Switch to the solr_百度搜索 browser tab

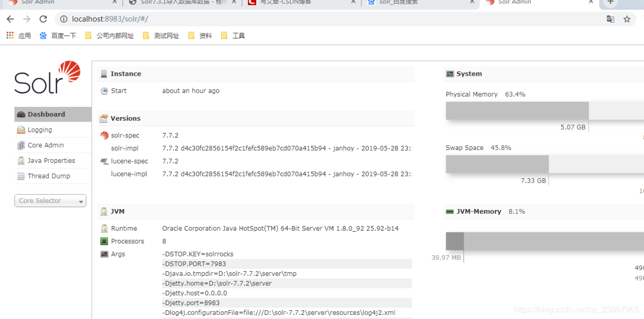(x=421, y=3)
